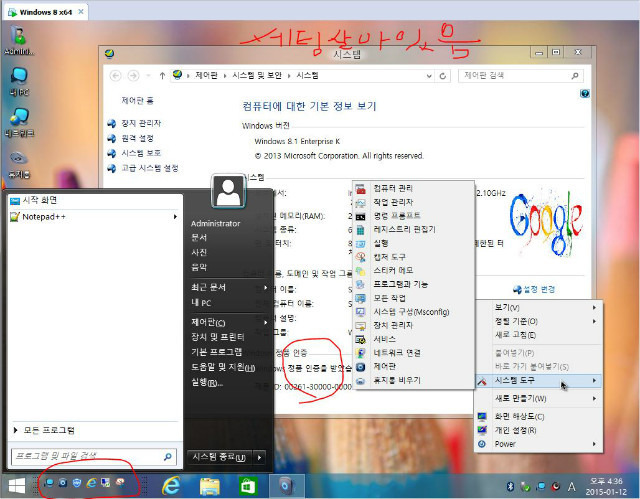The width and height of the screenshot is (640, 499).
Task: Click the taskbar clock showing 오후 4:36
Action: (x=608, y=486)
